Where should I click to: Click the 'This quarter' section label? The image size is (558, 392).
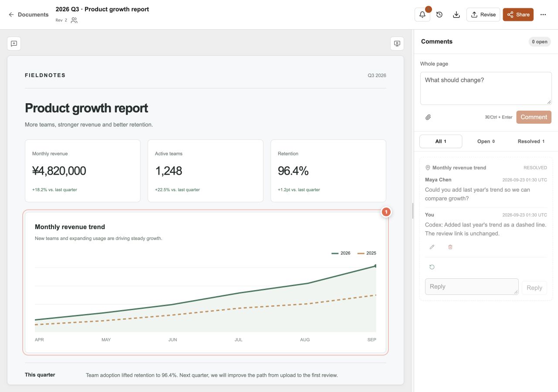(x=40, y=375)
